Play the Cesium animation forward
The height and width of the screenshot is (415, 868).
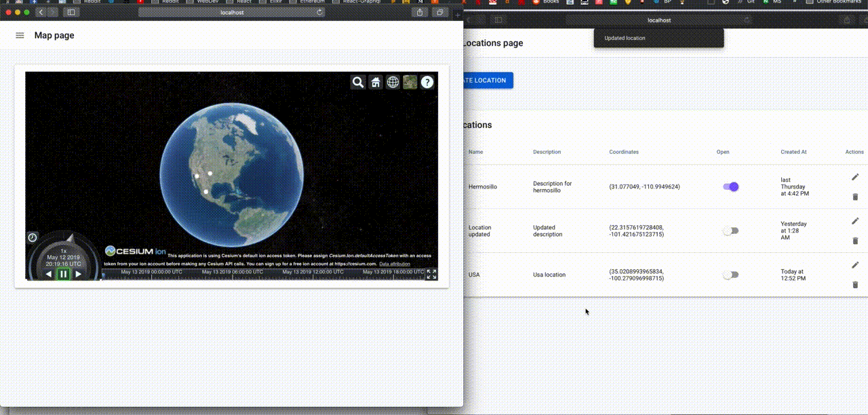tap(79, 274)
